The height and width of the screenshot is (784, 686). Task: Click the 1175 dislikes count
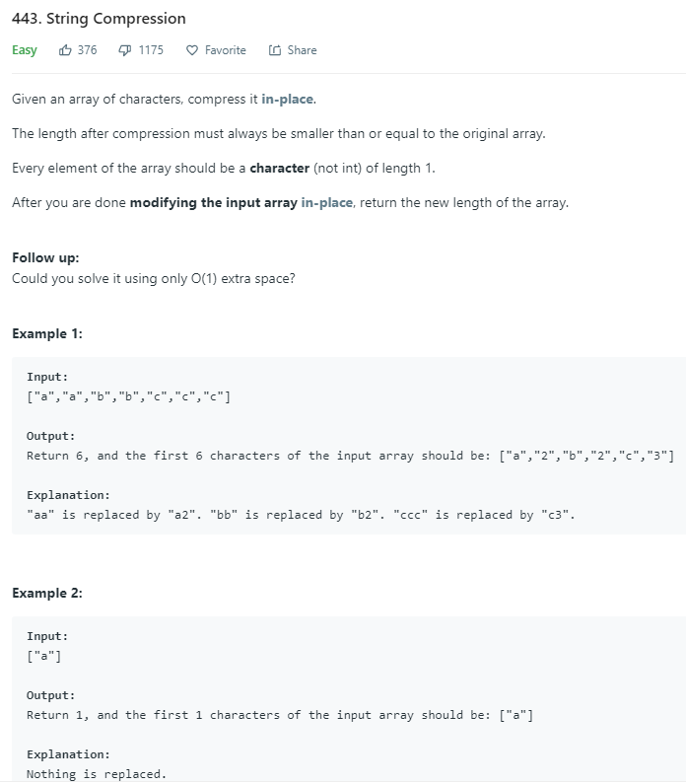point(151,50)
